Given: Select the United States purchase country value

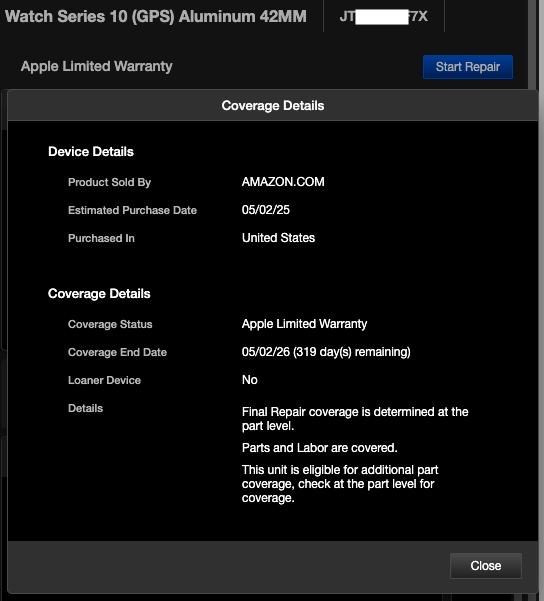Looking at the screenshot, I should [278, 238].
